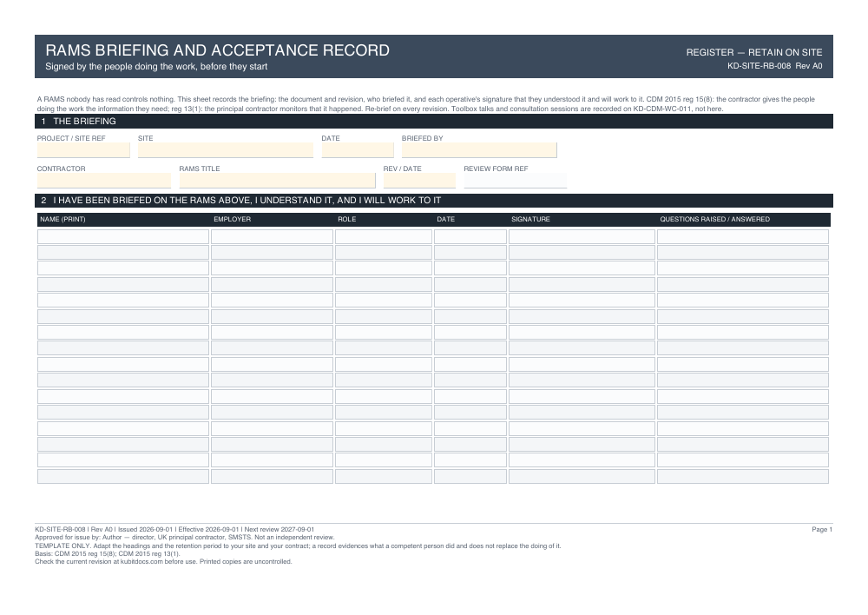Click the ROLE column header
This screenshot has height=615, width=868.
(347, 220)
